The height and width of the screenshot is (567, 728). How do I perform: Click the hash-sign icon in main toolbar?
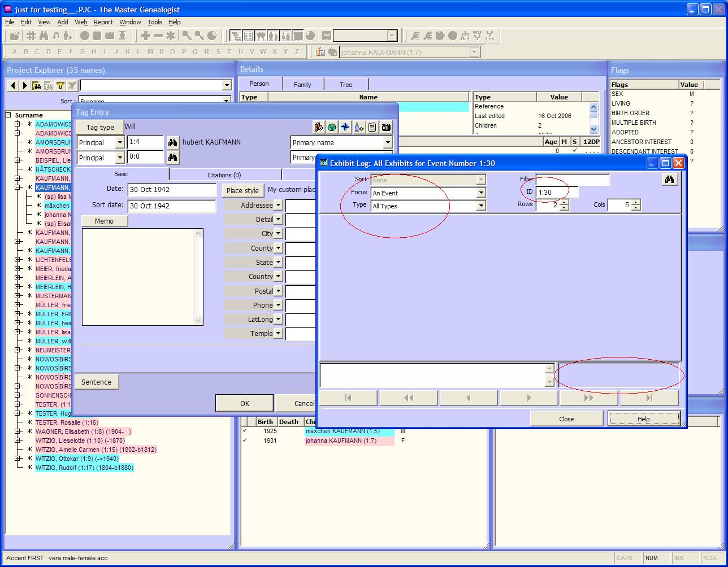click(x=31, y=36)
